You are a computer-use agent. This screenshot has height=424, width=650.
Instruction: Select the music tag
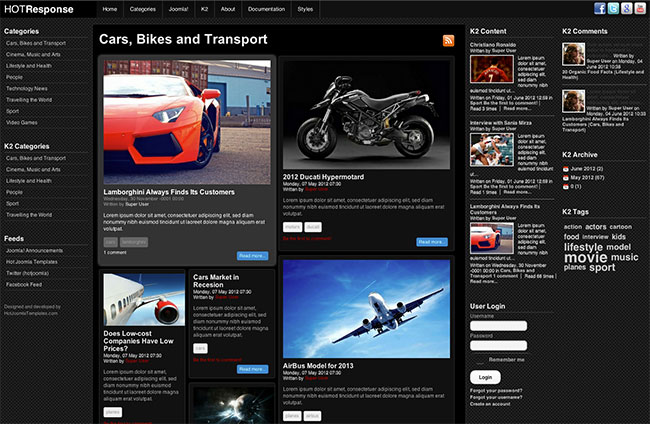[625, 257]
